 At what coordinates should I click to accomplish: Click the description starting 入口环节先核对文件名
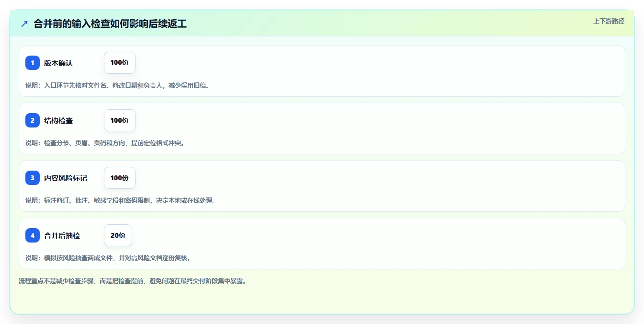tap(117, 85)
